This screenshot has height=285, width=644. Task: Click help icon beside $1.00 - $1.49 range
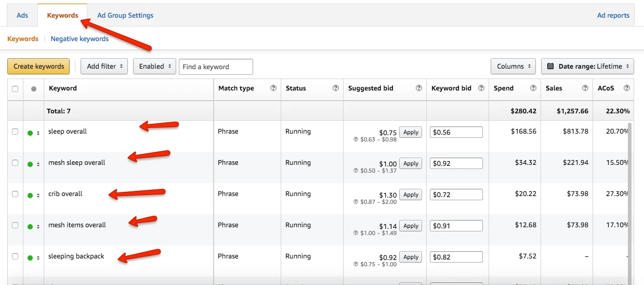356,233
